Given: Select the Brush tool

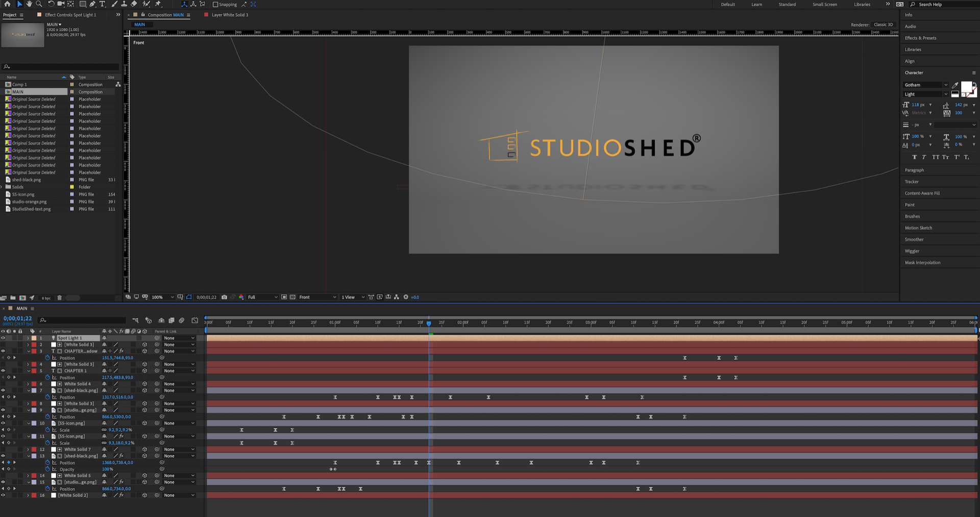Looking at the screenshot, I should 114,4.
